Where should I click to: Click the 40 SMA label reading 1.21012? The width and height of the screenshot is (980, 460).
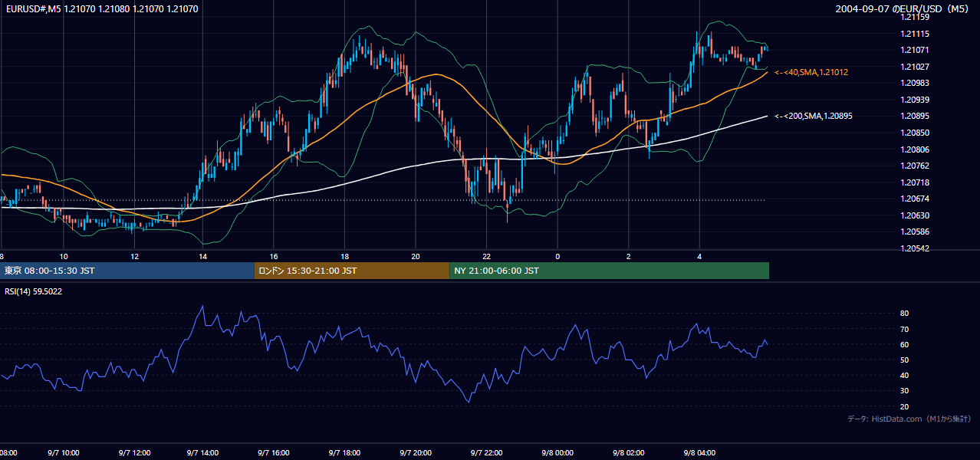click(811, 72)
